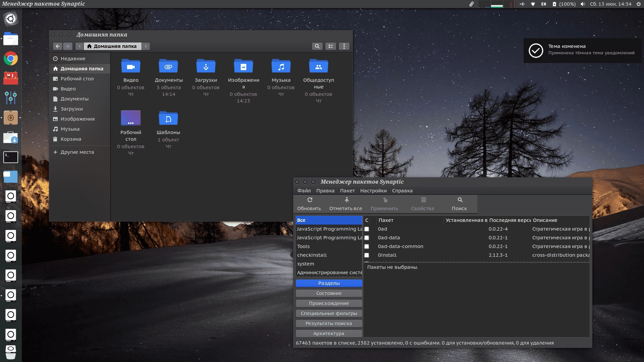Click the path bar right scroll arrow
644x362 pixels.
coord(146,46)
